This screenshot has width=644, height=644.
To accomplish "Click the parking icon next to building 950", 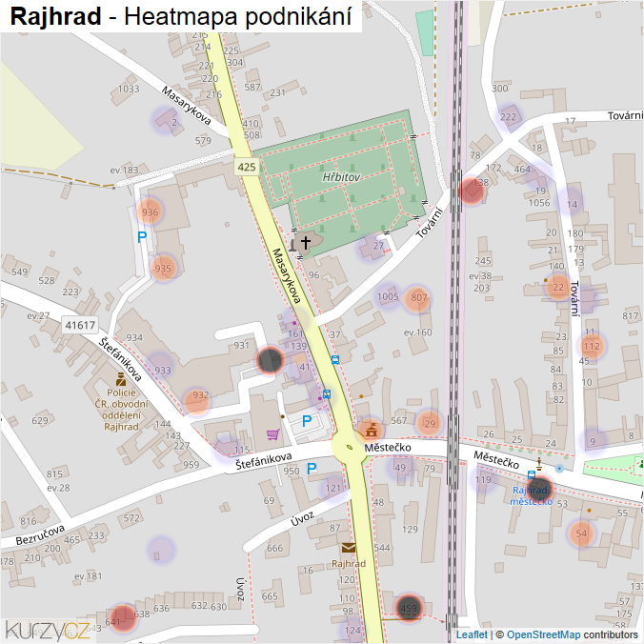I will tap(312, 468).
